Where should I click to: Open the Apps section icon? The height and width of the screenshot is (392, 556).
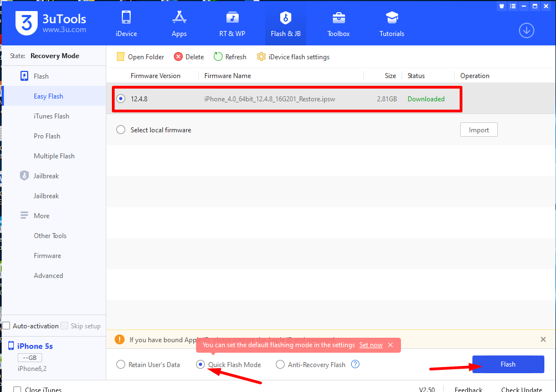(x=179, y=17)
